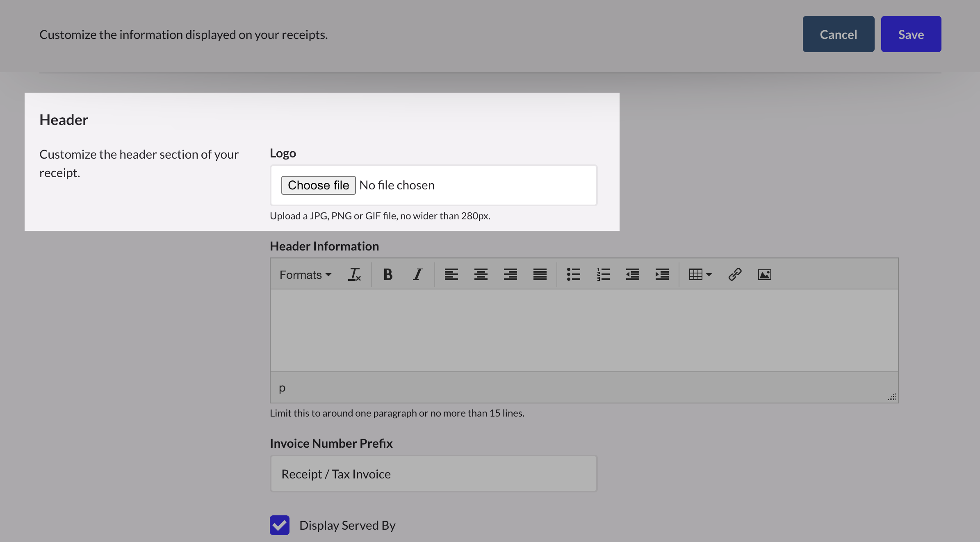Image resolution: width=980 pixels, height=542 pixels.
Task: Decrease the indent in the editor
Action: [633, 274]
